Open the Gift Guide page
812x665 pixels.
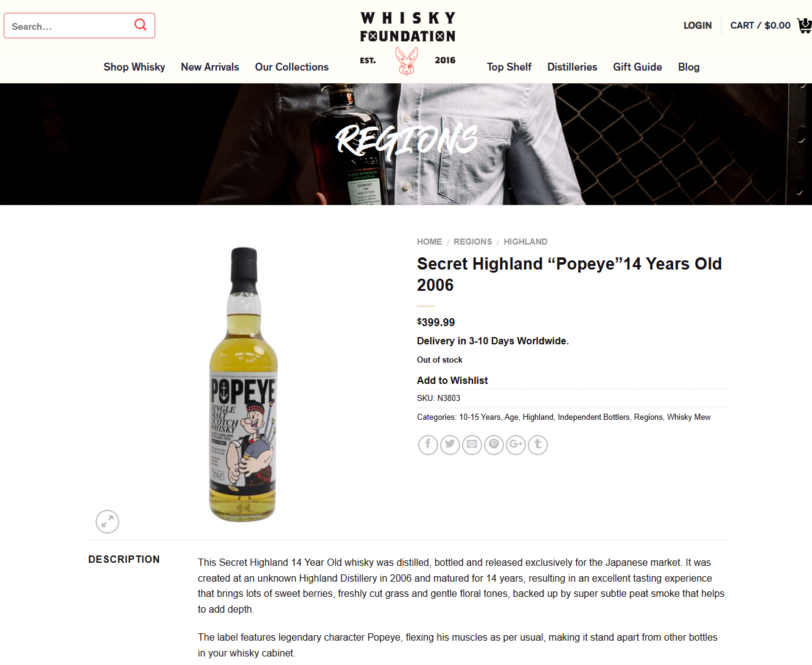[637, 67]
